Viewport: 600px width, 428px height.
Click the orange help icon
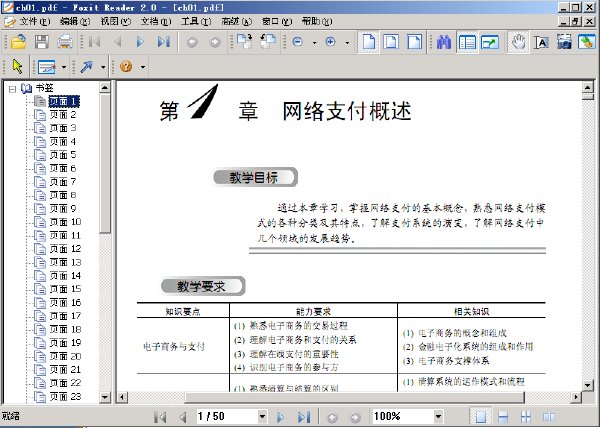pyautogui.click(x=126, y=67)
